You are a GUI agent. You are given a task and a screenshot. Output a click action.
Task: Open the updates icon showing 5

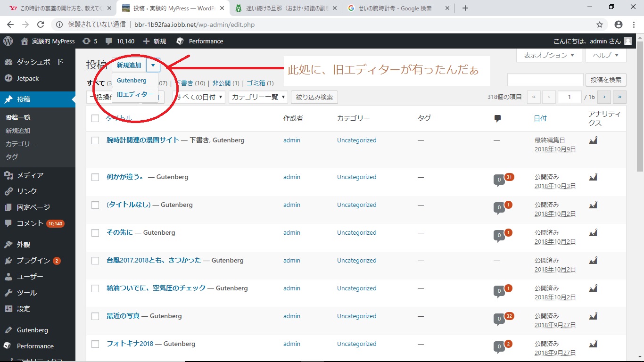pos(87,41)
